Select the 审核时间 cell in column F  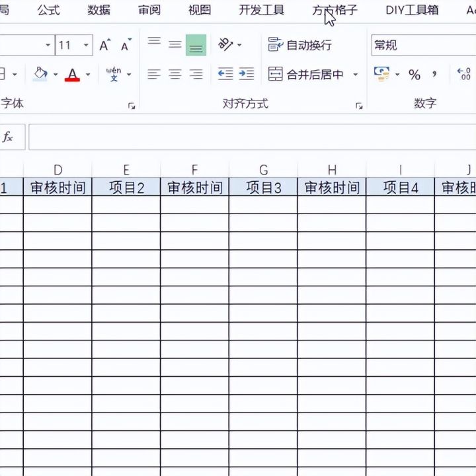tap(195, 187)
